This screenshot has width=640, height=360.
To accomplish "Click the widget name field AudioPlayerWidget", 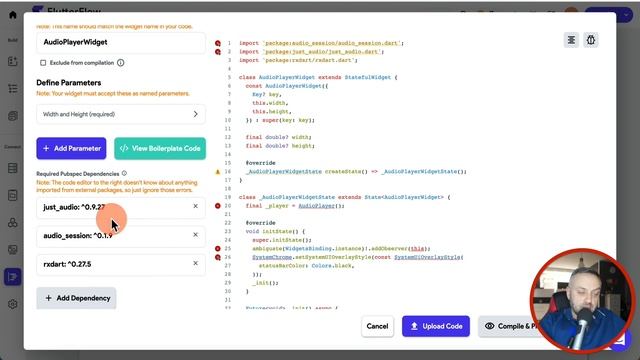I will point(121,42).
